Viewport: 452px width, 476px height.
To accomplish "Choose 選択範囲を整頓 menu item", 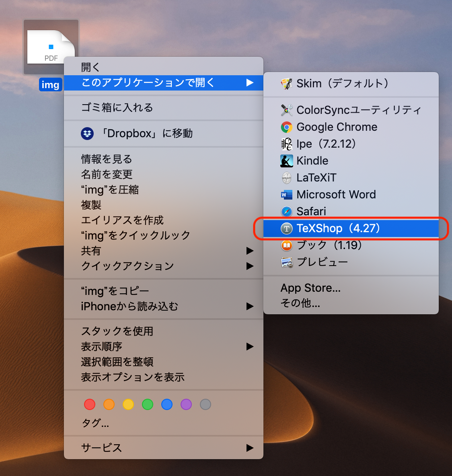I will click(x=164, y=362).
